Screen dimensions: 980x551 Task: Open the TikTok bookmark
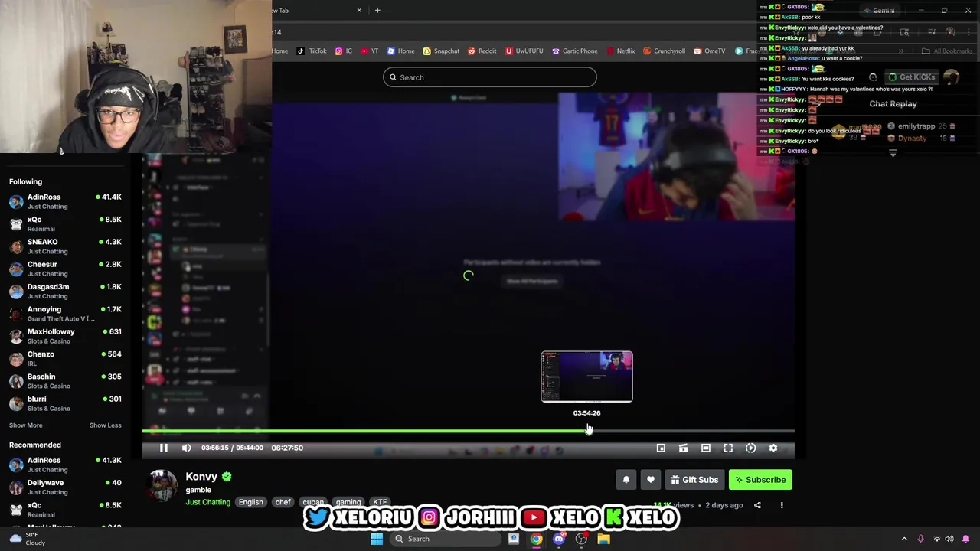[312, 51]
